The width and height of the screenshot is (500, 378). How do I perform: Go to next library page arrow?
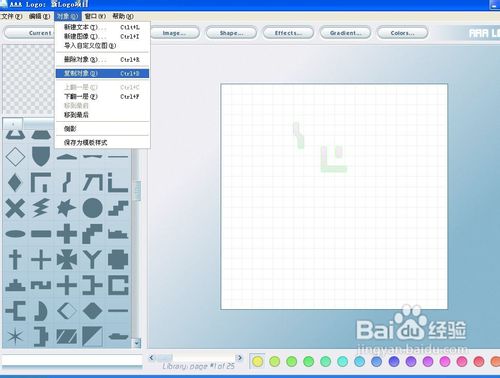239,358
